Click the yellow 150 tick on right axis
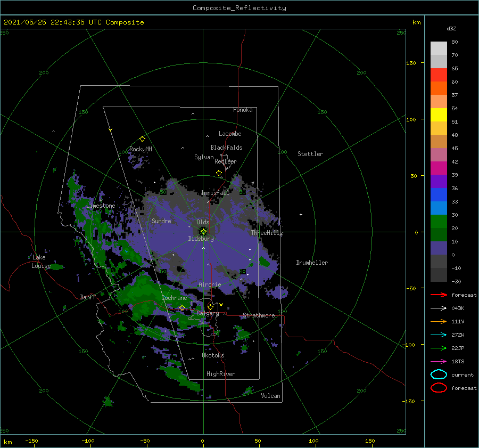Image resolution: width=479 pixels, height=448 pixels. tap(411, 63)
